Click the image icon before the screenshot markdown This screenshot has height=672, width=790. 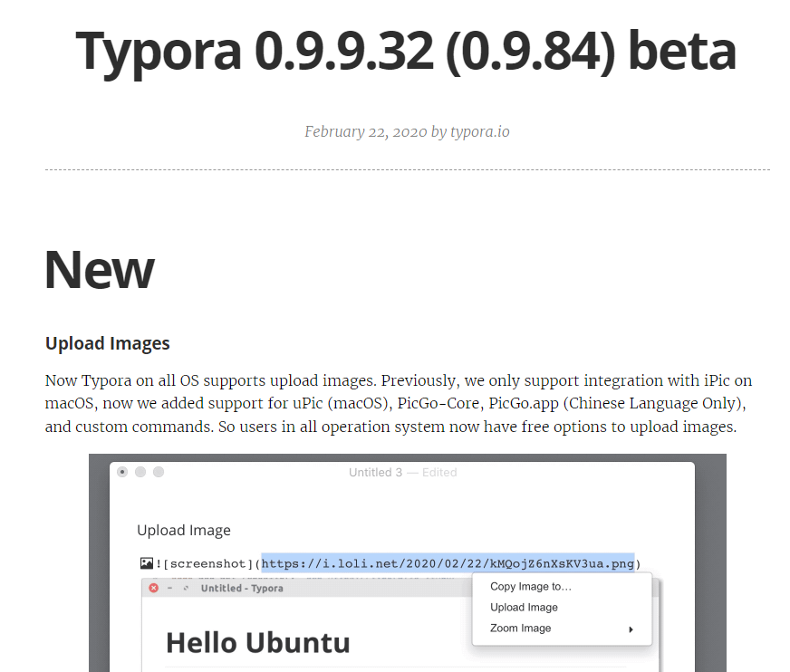[x=147, y=563]
